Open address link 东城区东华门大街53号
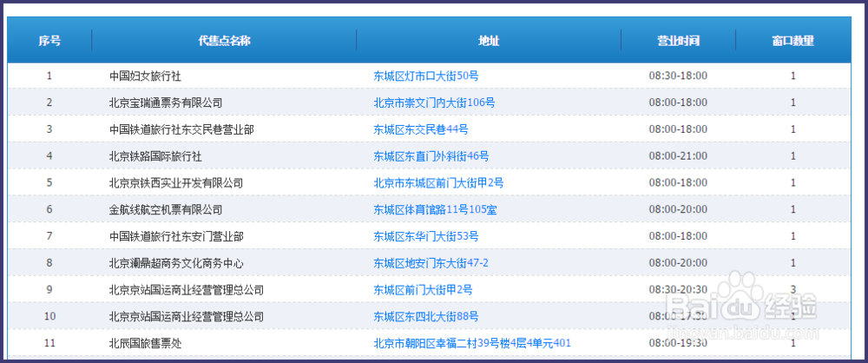 425,236
